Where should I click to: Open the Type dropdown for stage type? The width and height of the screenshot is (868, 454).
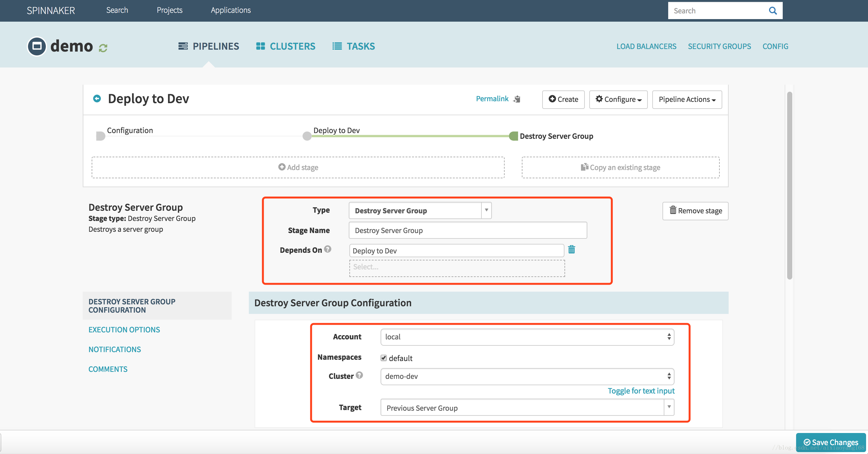pos(420,211)
